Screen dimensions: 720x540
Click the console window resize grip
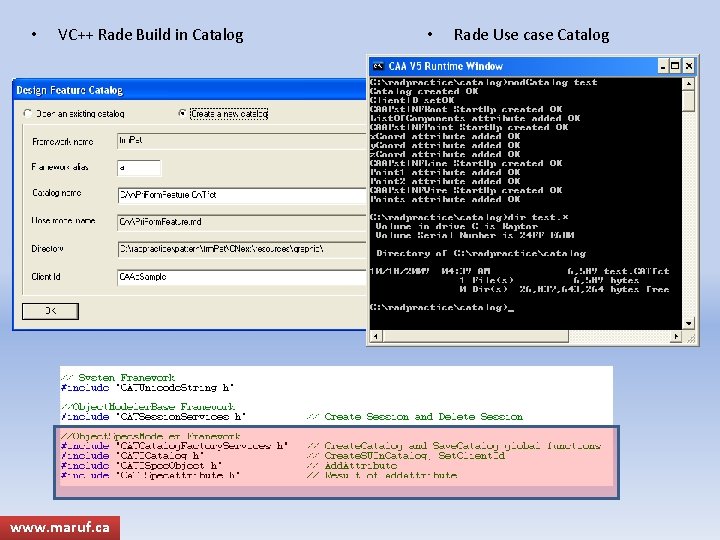(690, 338)
